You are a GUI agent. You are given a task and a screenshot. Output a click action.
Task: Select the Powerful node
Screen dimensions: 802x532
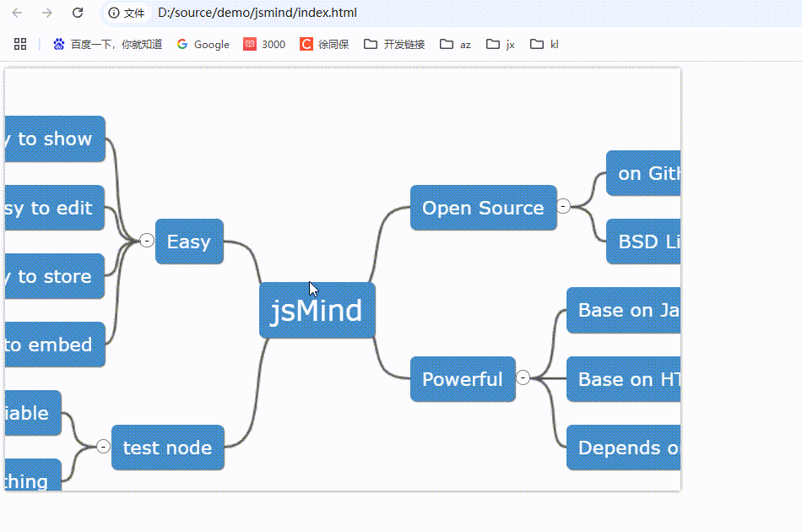click(x=463, y=379)
